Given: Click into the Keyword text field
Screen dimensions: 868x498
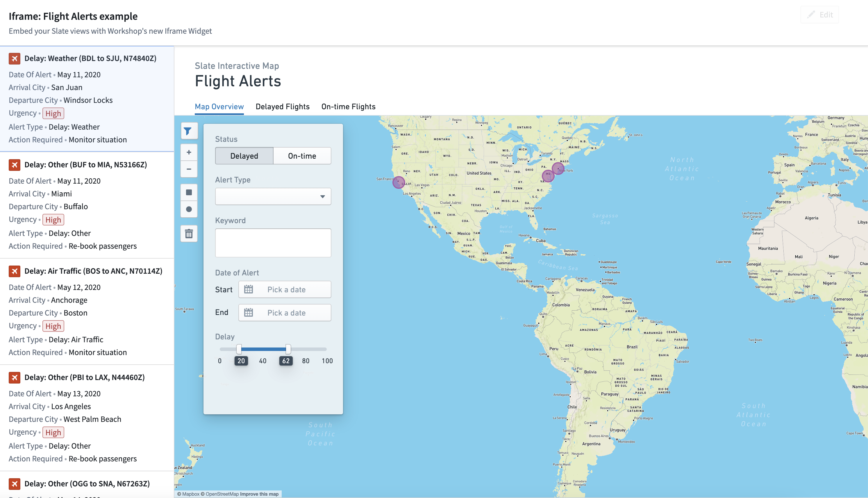Looking at the screenshot, I should (x=273, y=243).
